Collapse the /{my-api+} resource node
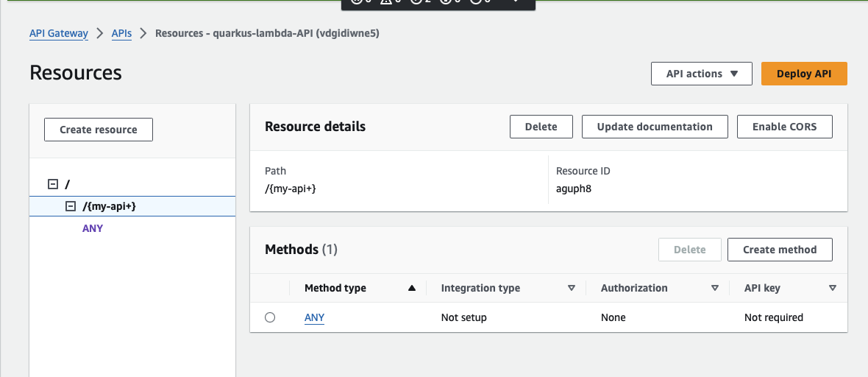The width and height of the screenshot is (868, 377). pyautogui.click(x=71, y=206)
